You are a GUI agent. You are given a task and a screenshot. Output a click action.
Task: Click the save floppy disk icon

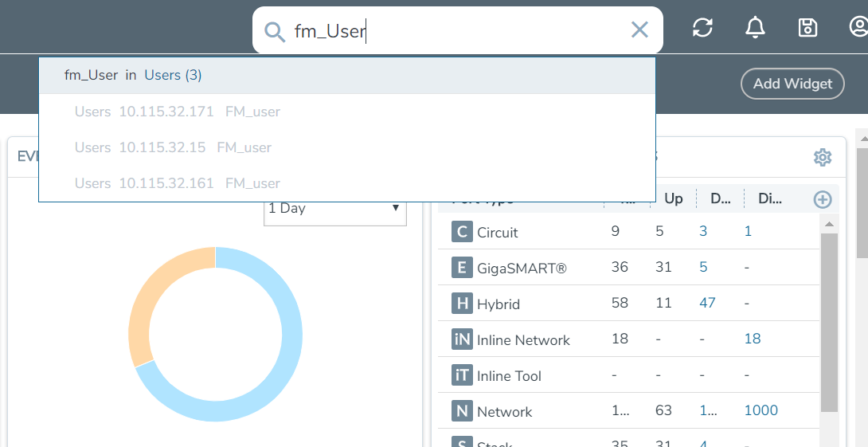807,27
